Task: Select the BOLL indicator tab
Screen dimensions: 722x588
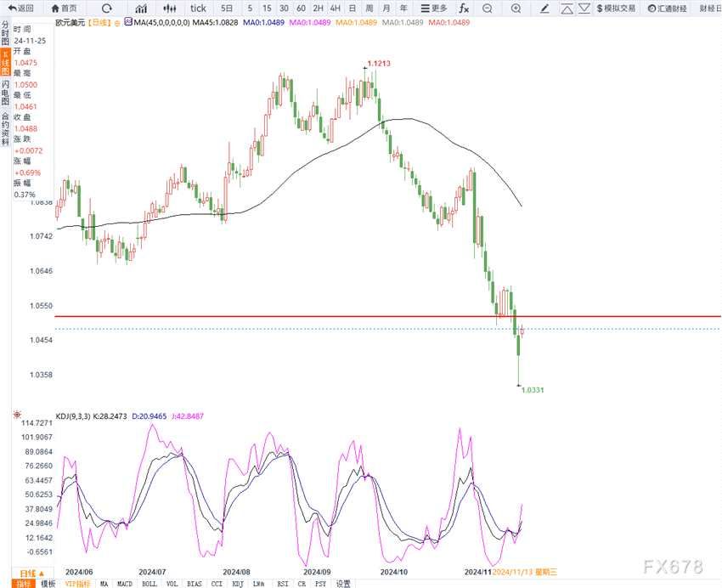Action: click(149, 584)
